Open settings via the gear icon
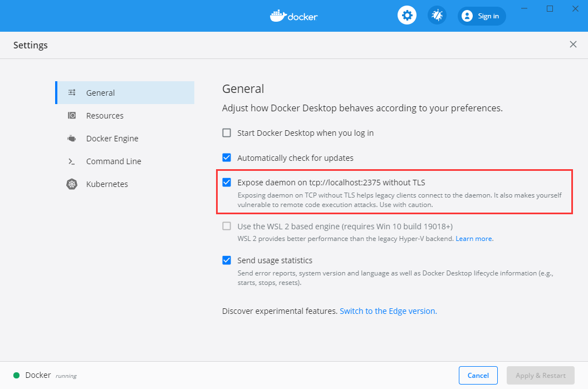The image size is (588, 389). point(407,16)
